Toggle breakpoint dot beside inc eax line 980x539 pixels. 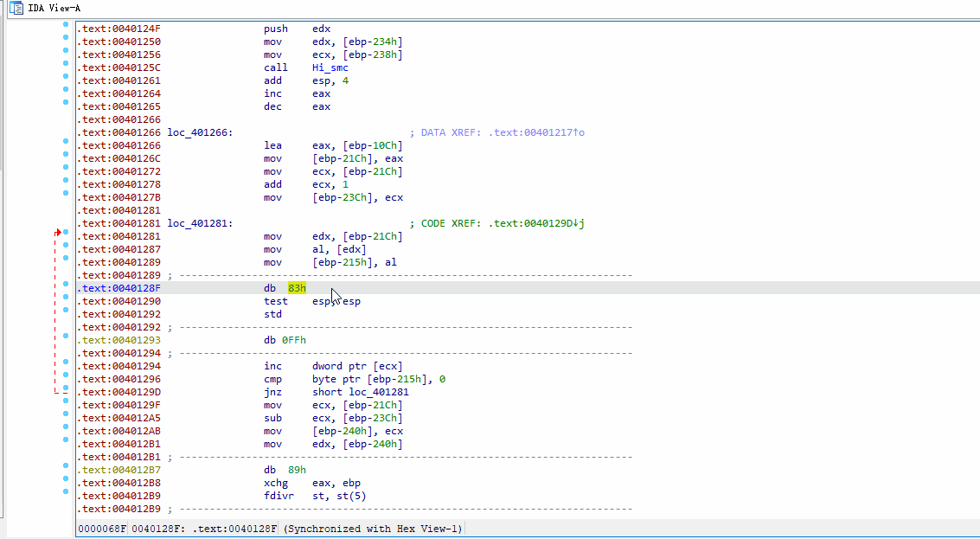[66, 89]
